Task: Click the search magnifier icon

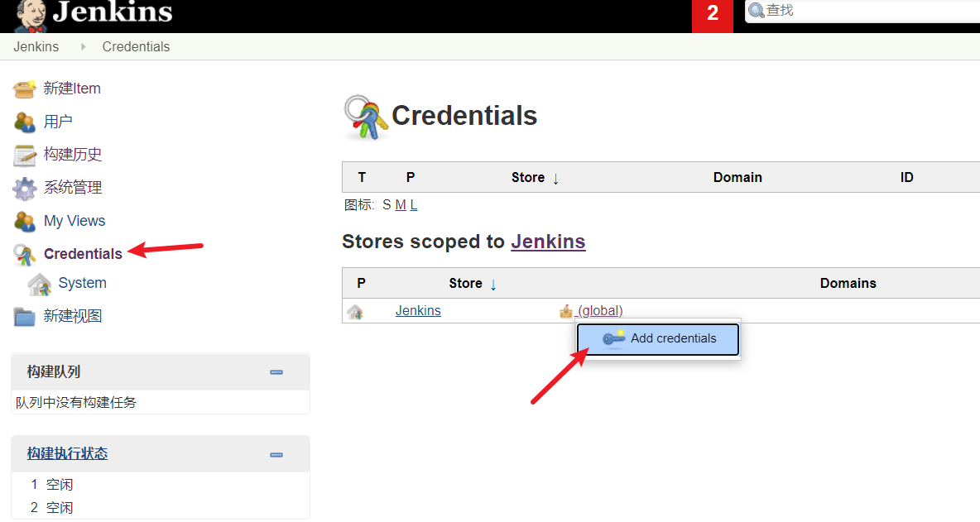Action: [757, 11]
